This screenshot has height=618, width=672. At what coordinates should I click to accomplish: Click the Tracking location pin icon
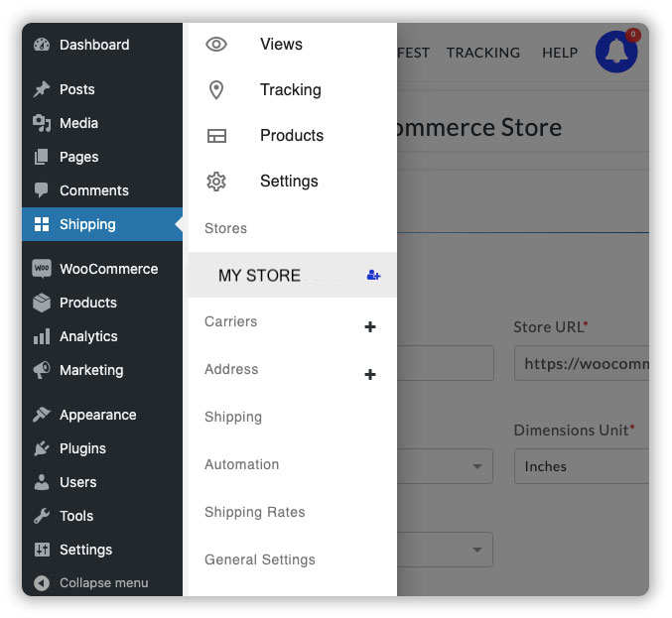tap(216, 90)
